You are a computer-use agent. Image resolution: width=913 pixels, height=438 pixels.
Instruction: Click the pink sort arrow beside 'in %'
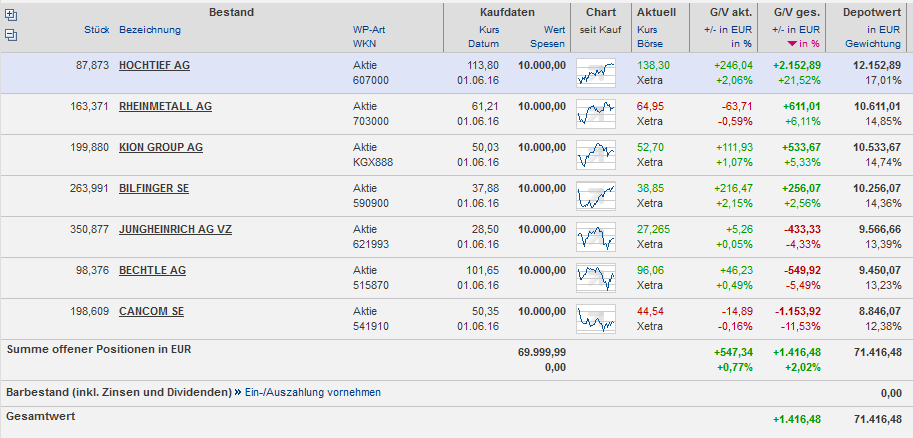(793, 44)
